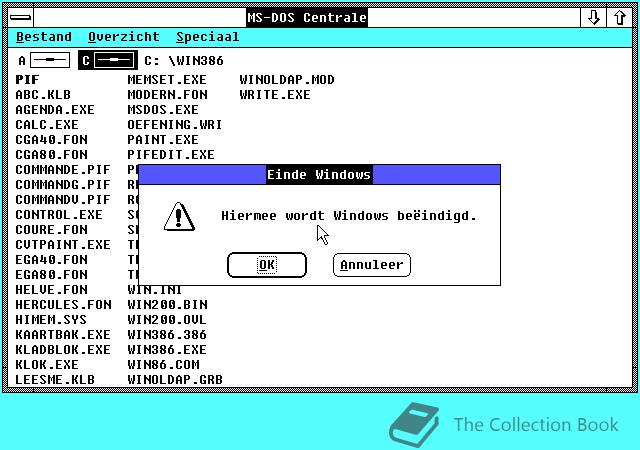Viewport: 640px width, 450px height.
Task: Click the maximize up-arrow icon
Action: pos(620,17)
